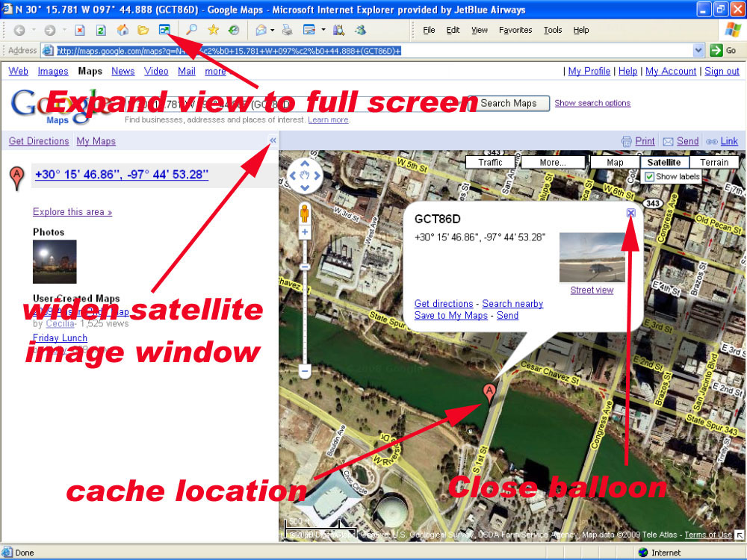Image resolution: width=747 pixels, height=560 pixels.
Task: Switch to Satellite map view
Action: coord(663,162)
